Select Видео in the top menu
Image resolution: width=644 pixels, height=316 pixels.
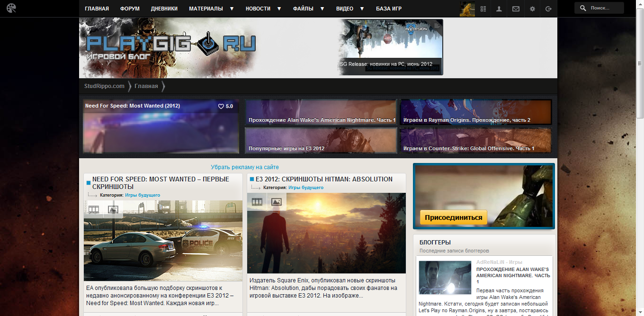(345, 9)
